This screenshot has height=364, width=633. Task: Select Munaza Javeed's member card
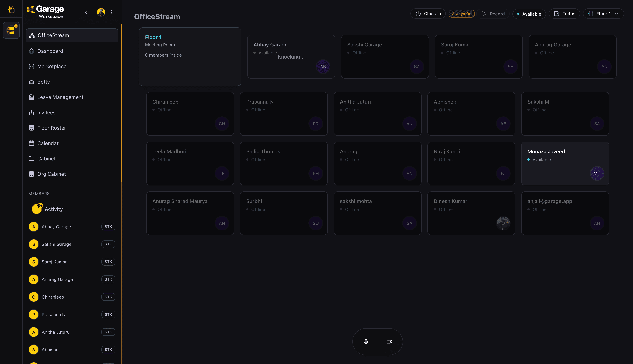565,164
